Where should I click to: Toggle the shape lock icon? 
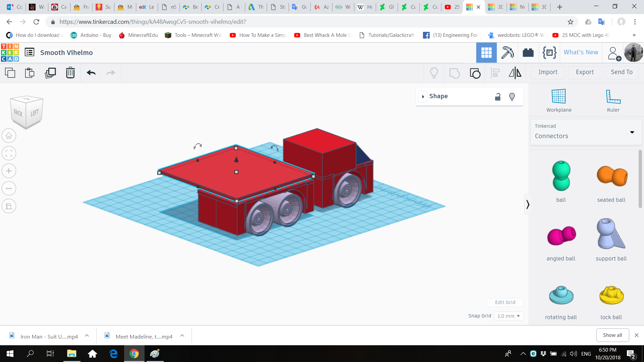[498, 97]
